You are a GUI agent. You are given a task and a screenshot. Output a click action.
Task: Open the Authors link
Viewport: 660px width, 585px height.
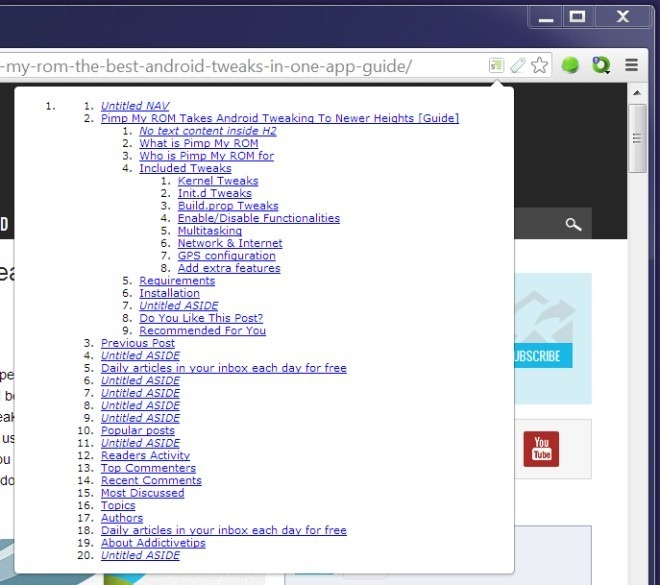[x=122, y=518]
